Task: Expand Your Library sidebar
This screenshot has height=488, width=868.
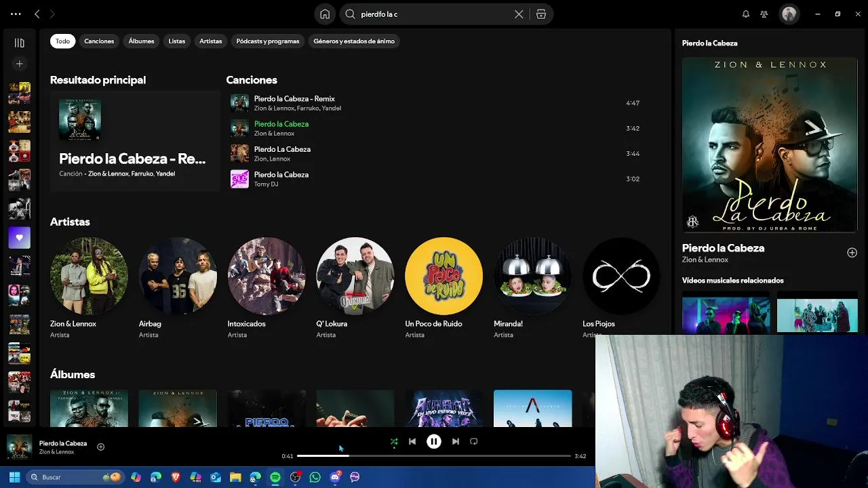Action: click(19, 43)
